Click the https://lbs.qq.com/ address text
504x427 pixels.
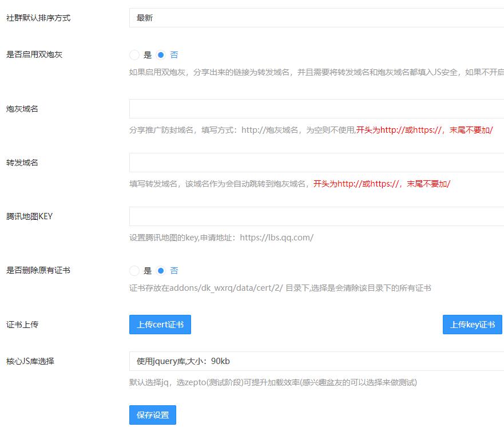coord(276,238)
